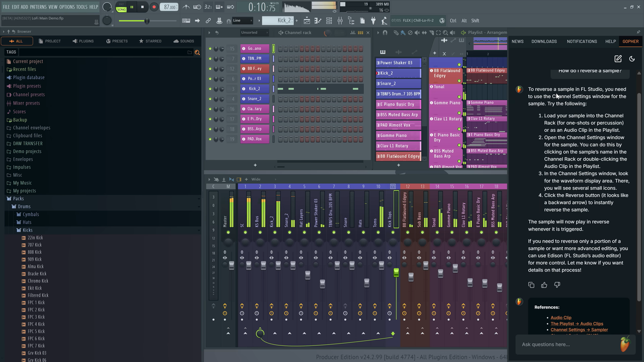Adjust the Master mixer track fader
Screen dimensions: 644x362
[x=232, y=265]
